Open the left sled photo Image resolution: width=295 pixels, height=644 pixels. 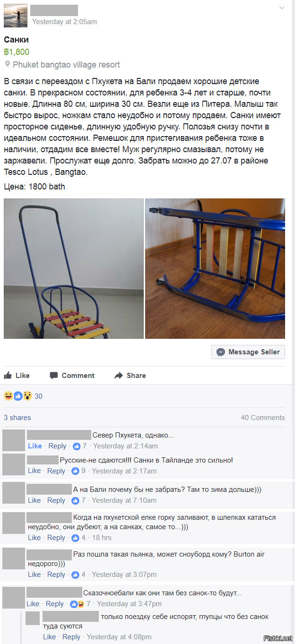point(74,268)
